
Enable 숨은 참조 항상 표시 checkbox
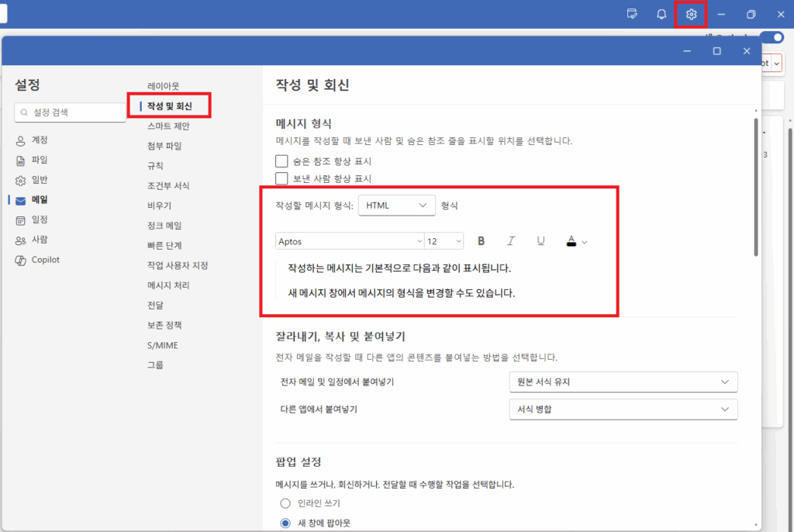coord(282,161)
